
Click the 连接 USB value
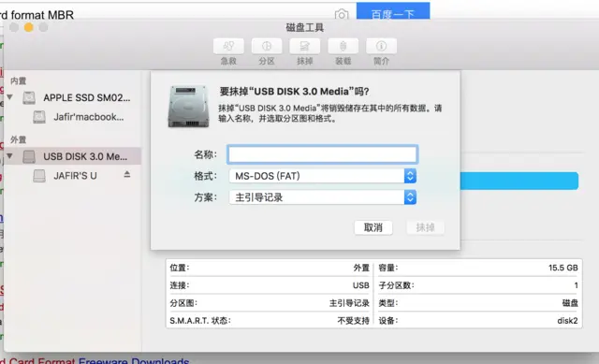[361, 285]
